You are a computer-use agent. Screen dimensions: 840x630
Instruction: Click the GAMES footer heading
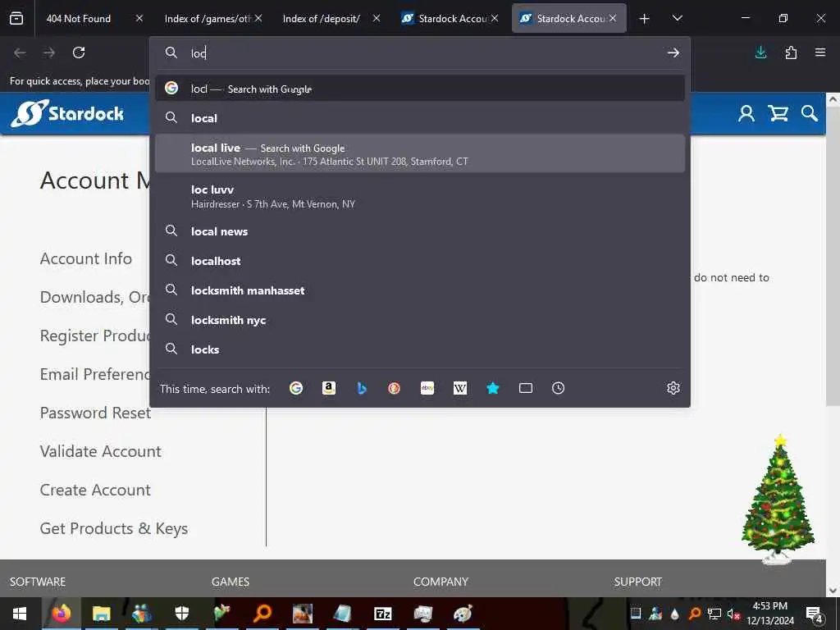[x=231, y=582]
